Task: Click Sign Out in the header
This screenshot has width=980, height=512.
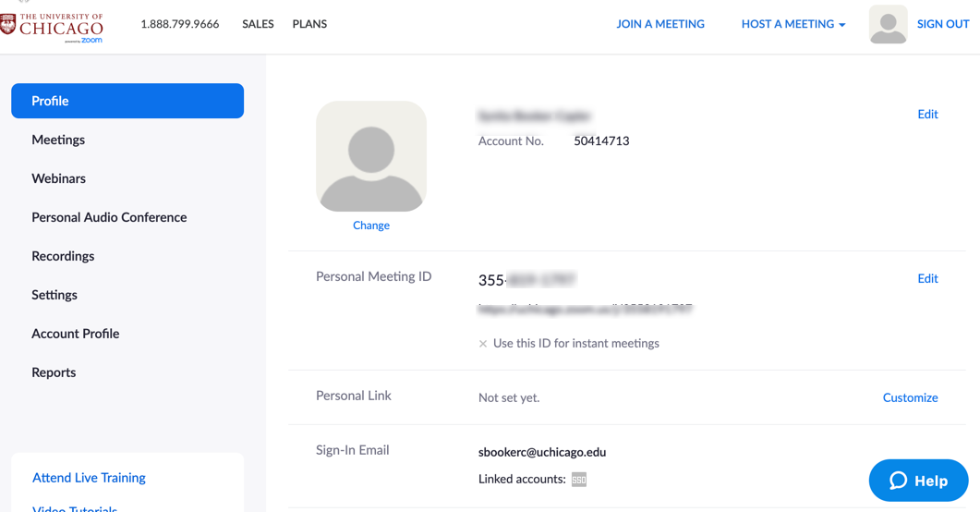Action: click(x=942, y=24)
